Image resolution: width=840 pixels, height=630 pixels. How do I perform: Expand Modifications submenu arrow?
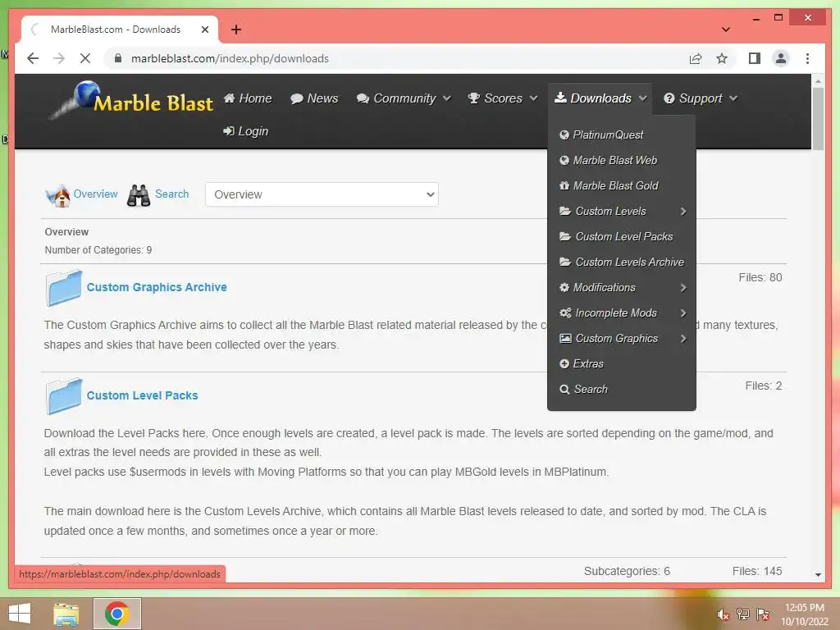[683, 288]
